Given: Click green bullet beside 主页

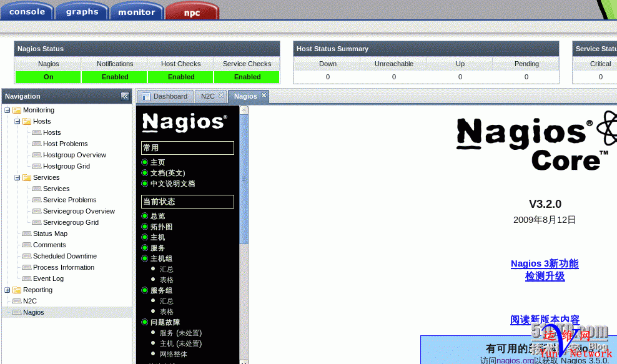Looking at the screenshot, I should 144,162.
